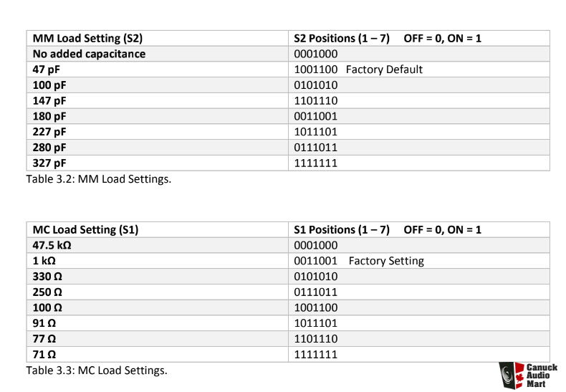Viewport: 566px width, 392px height.
Task: Click the 0111011 code beside 280 pF
Action: 315,148
